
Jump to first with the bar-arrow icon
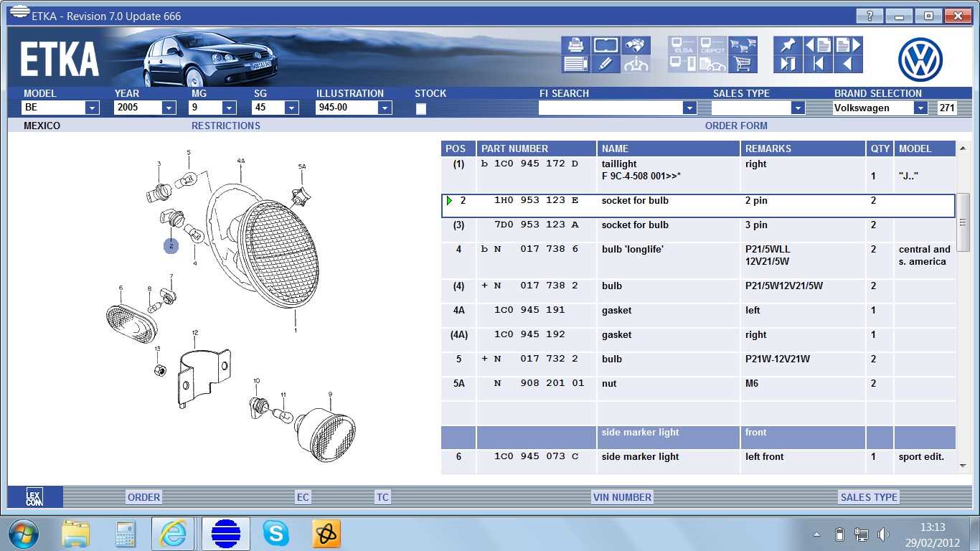(x=818, y=64)
